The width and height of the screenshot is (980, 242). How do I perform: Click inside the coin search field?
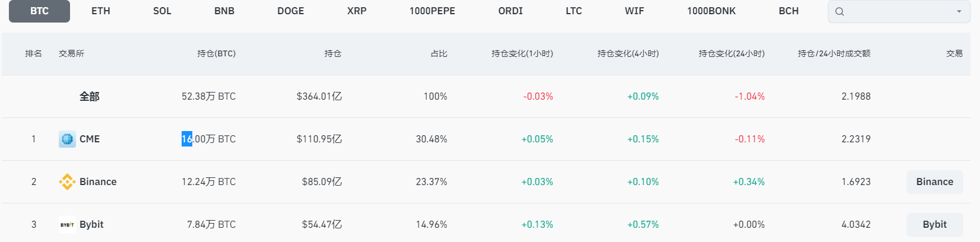(896, 11)
